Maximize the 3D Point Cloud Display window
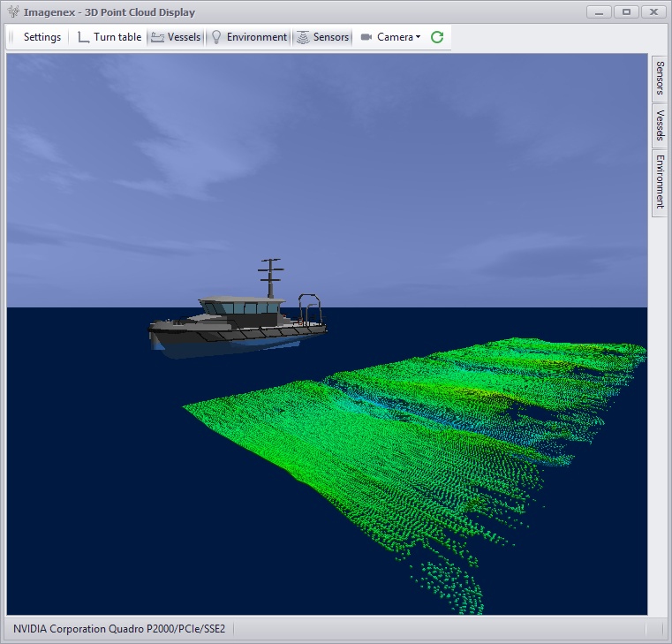 point(626,11)
